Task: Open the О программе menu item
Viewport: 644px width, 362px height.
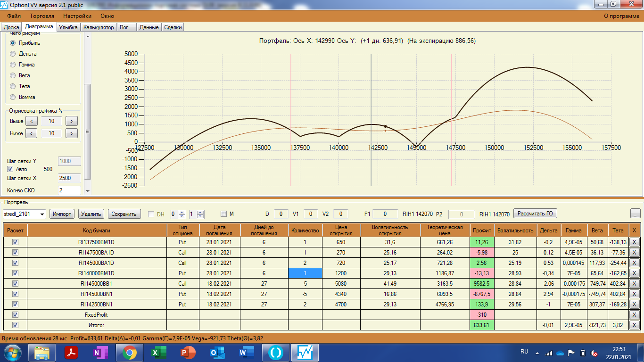Action: [x=622, y=16]
